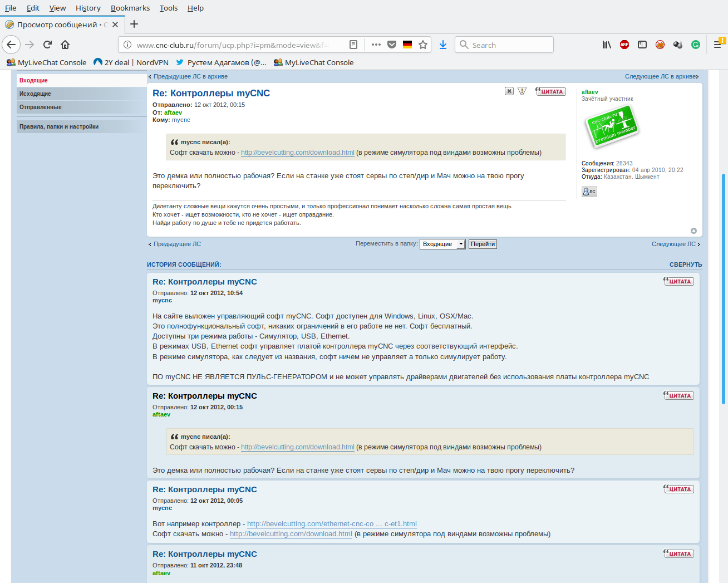728x583 pixels.
Task: Open the Tools menu
Action: coord(169,8)
